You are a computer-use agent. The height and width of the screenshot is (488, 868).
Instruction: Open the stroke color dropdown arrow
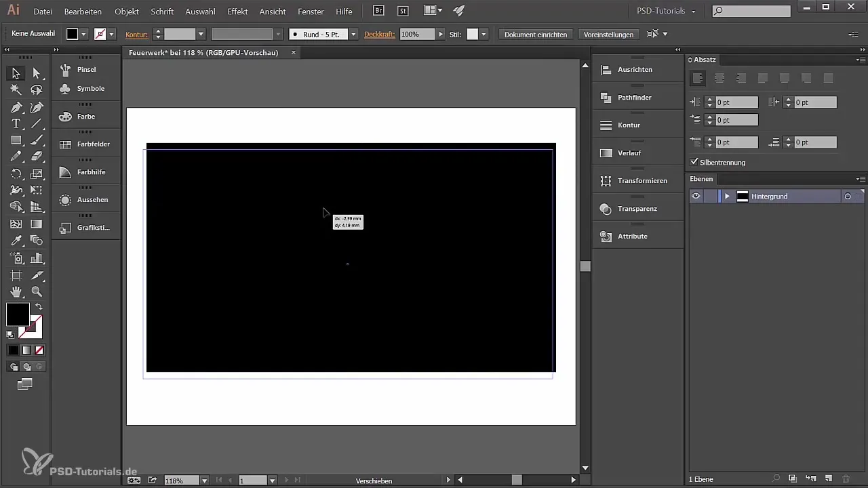pos(111,34)
